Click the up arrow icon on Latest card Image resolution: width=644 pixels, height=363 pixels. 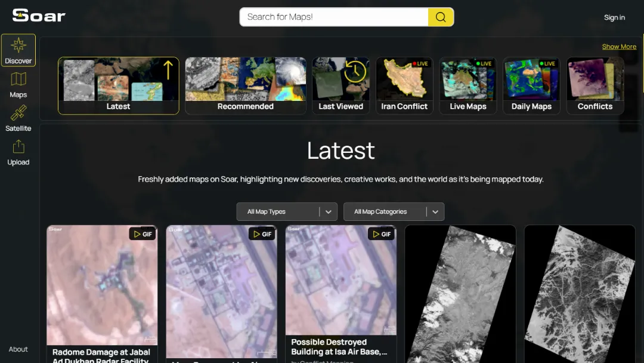point(168,70)
